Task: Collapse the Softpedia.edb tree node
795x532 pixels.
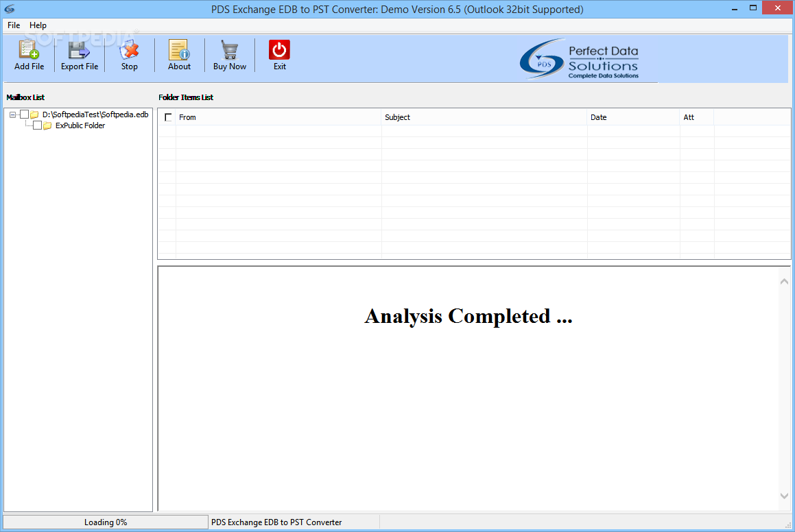Action: (x=12, y=115)
